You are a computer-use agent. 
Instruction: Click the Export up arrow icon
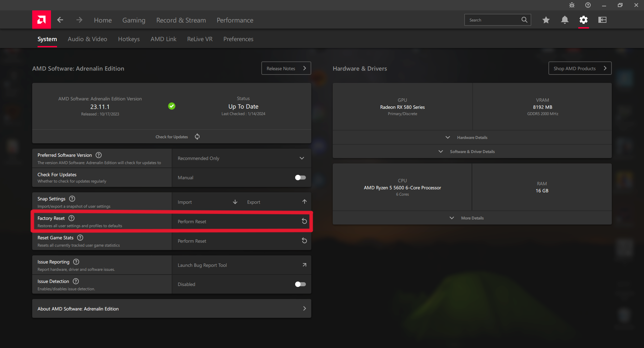(305, 201)
